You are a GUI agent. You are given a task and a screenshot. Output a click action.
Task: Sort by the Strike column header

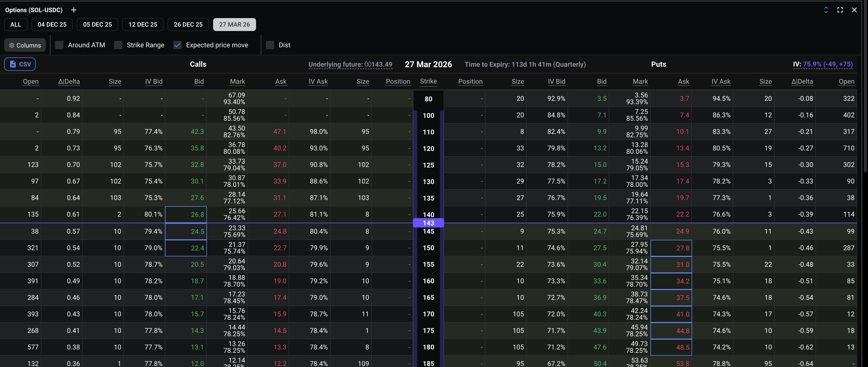[428, 81]
